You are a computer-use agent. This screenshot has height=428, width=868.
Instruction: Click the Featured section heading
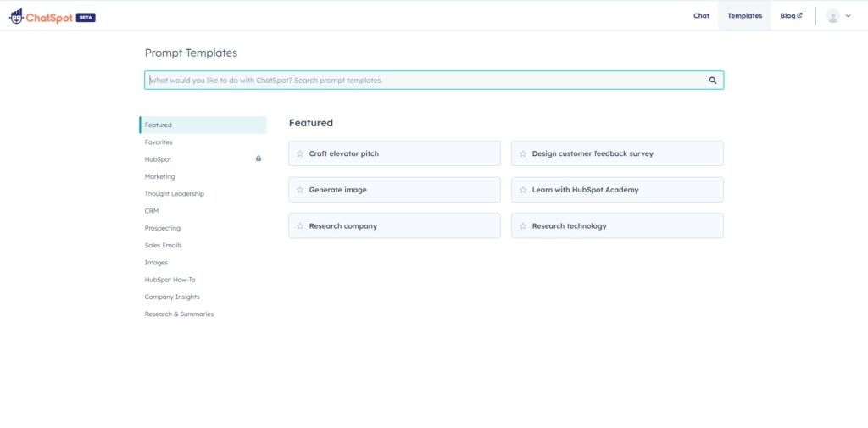click(311, 123)
